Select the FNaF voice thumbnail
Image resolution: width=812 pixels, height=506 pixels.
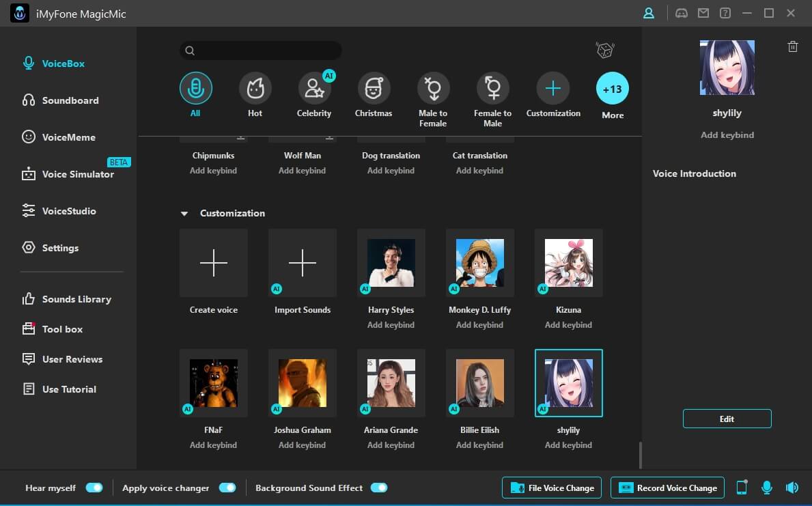point(213,383)
